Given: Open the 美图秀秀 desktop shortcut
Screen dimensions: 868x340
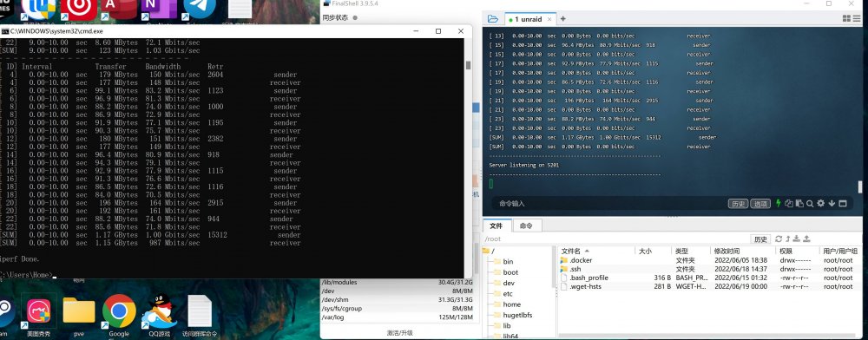Looking at the screenshot, I should [x=39, y=315].
